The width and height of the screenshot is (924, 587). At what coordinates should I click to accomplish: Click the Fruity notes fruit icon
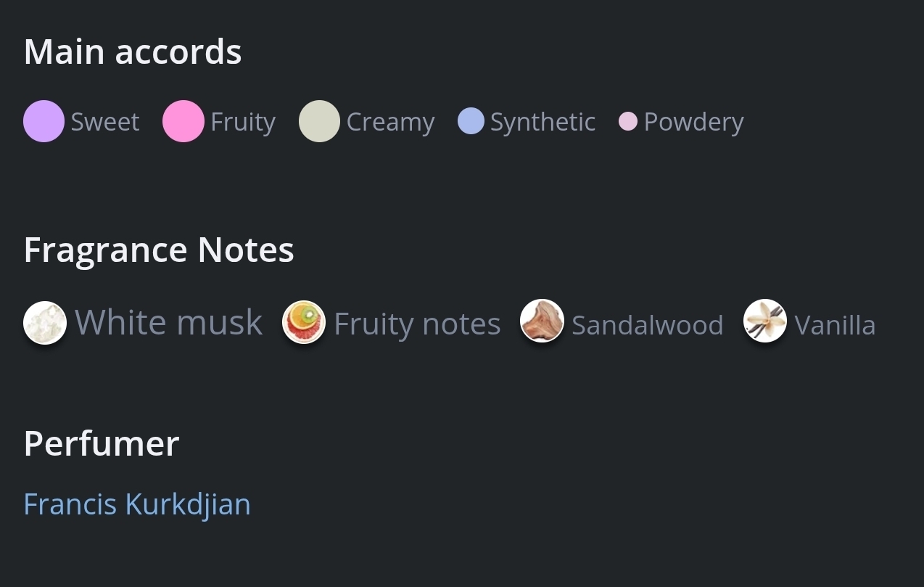coord(303,322)
